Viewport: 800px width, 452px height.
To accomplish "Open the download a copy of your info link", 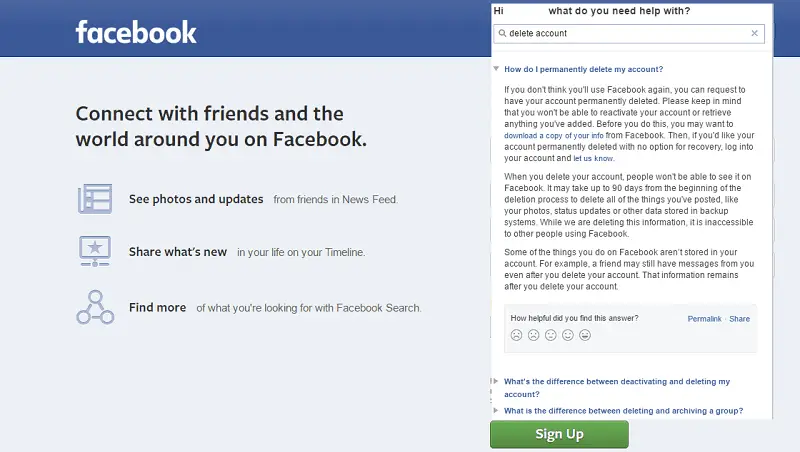I will (x=554, y=136).
